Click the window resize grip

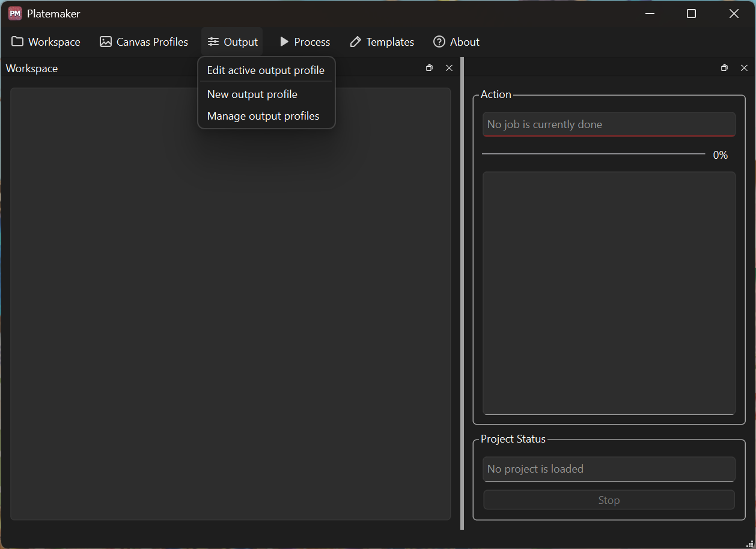[x=749, y=543]
